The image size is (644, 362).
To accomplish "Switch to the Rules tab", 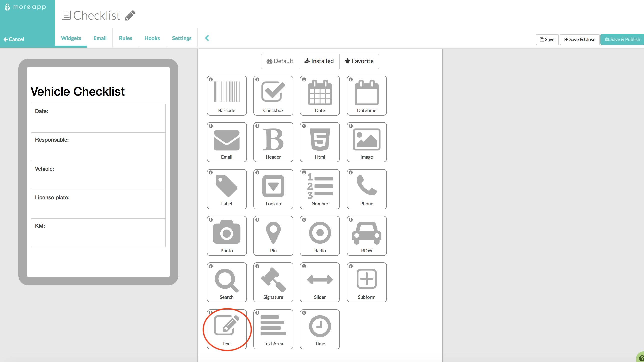I will point(125,38).
